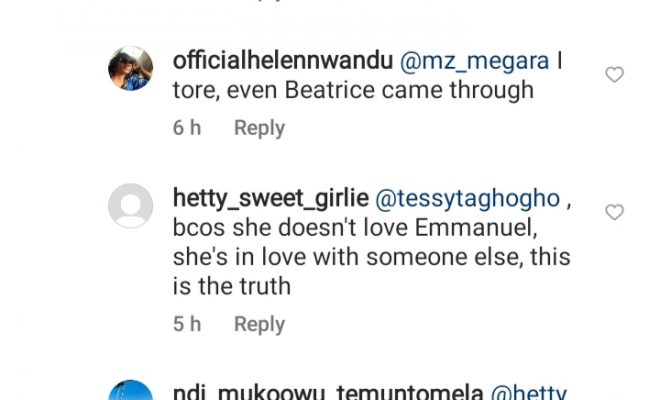Open ndi_mukoowu_temuntomela's blue avatar
The width and height of the screenshot is (660, 400).
[131, 391]
